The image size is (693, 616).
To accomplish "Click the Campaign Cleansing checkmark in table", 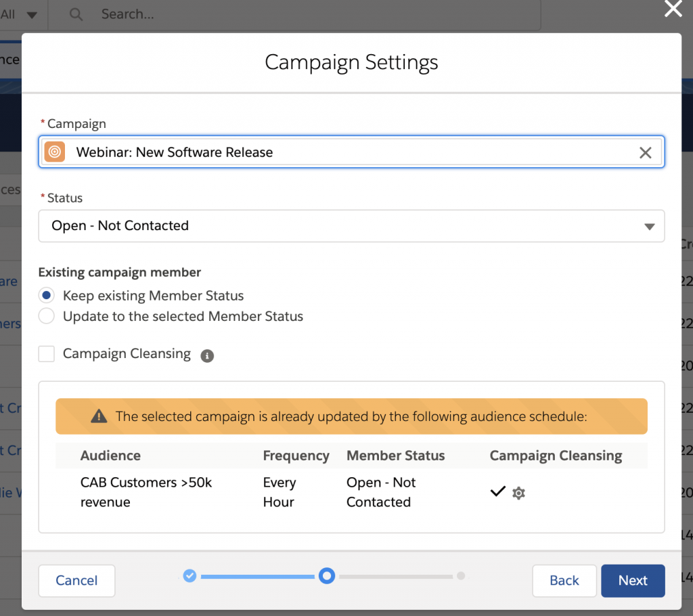I will click(497, 491).
